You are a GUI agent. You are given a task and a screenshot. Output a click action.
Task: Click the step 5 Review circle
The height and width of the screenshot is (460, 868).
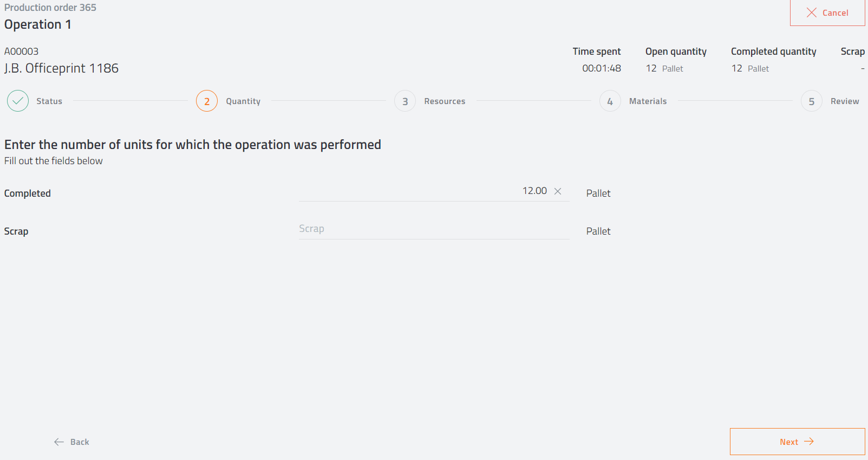click(x=812, y=101)
